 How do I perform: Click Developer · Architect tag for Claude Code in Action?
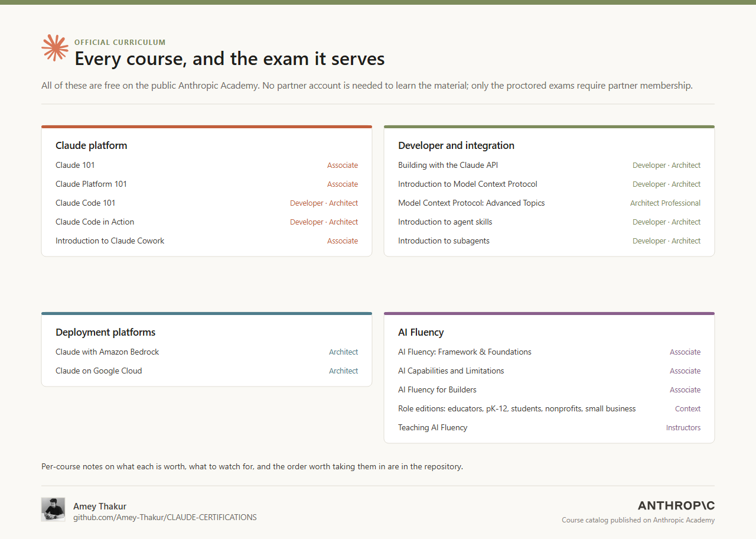click(x=324, y=222)
